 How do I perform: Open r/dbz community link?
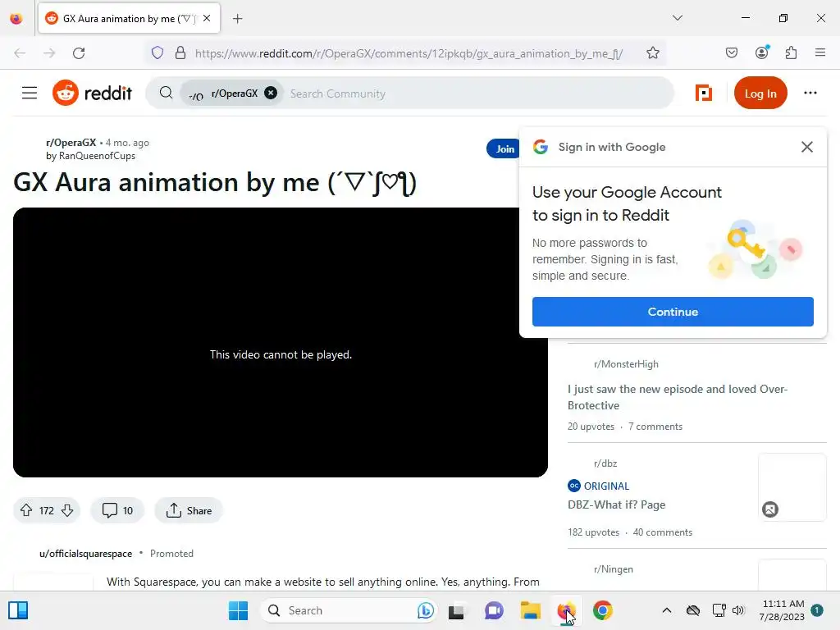605,463
